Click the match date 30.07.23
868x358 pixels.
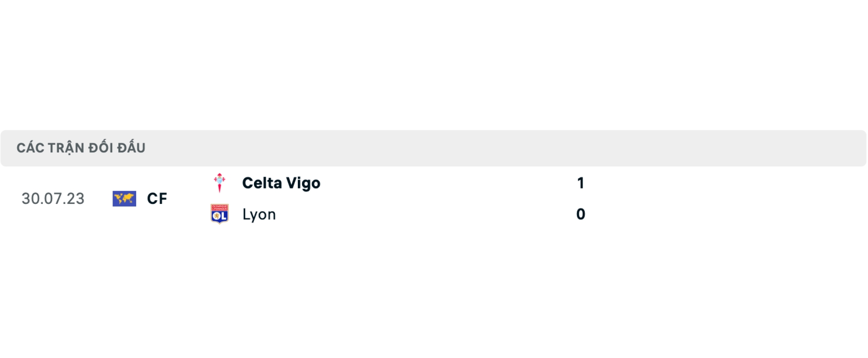pyautogui.click(x=52, y=198)
